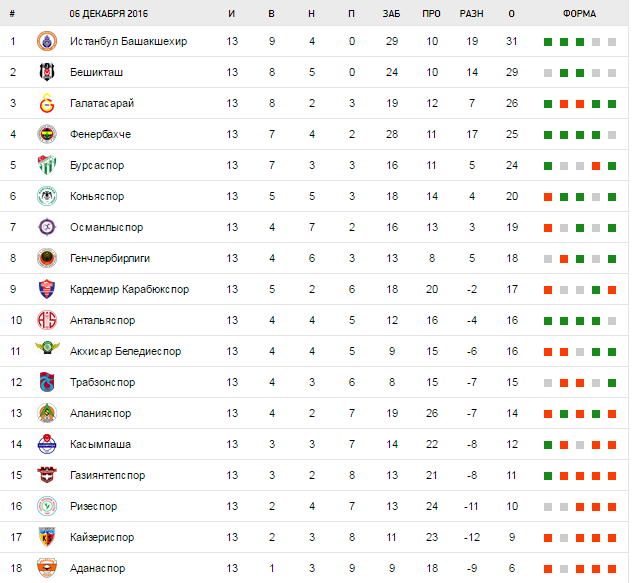This screenshot has height=583, width=633.
Task: Click the Kayserispor team logo
Action: (44, 537)
